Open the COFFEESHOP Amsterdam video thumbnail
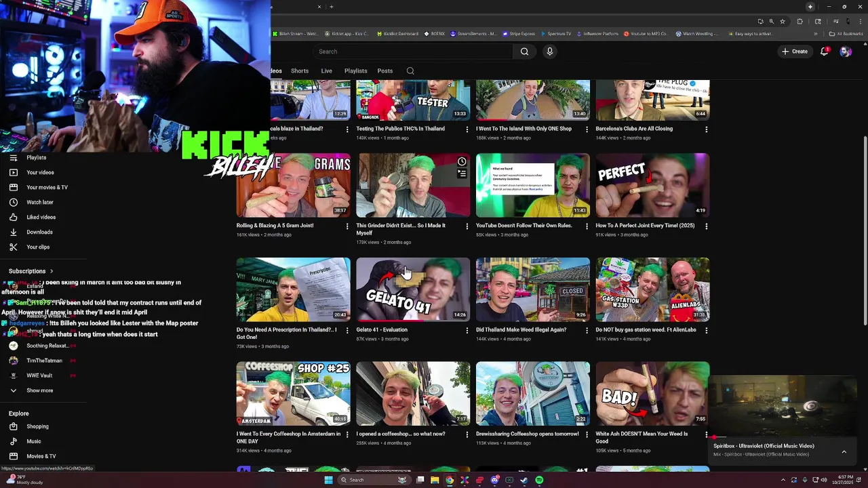This screenshot has height=488, width=868. (x=293, y=394)
